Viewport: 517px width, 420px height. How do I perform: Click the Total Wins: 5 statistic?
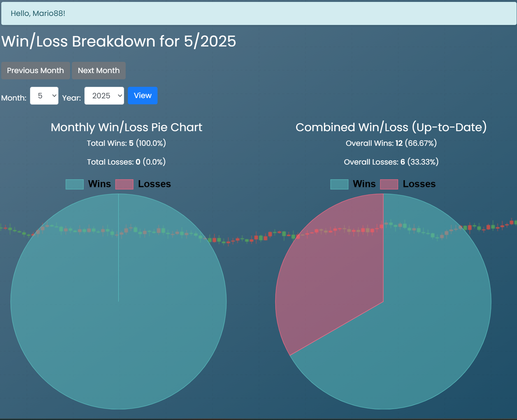126,143
